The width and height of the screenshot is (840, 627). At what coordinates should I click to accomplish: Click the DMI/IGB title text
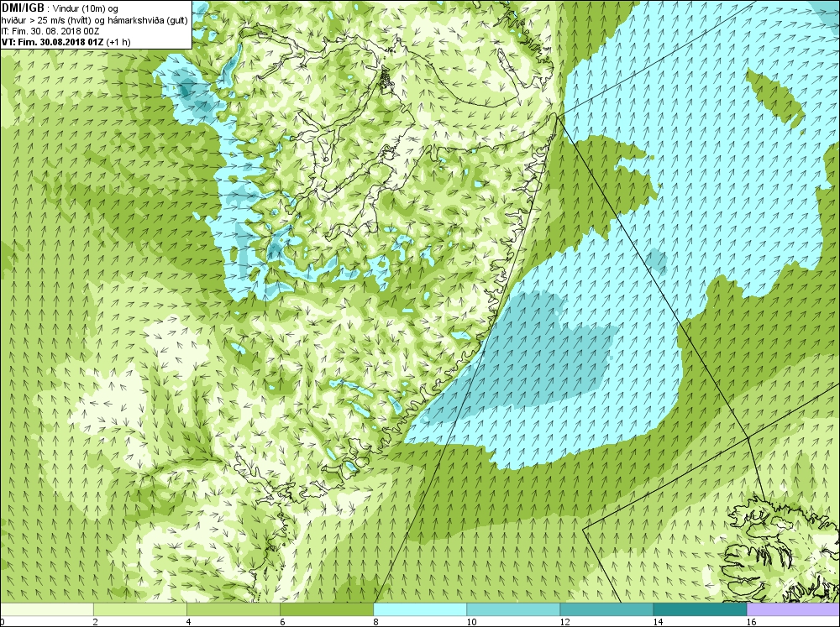click(x=23, y=8)
